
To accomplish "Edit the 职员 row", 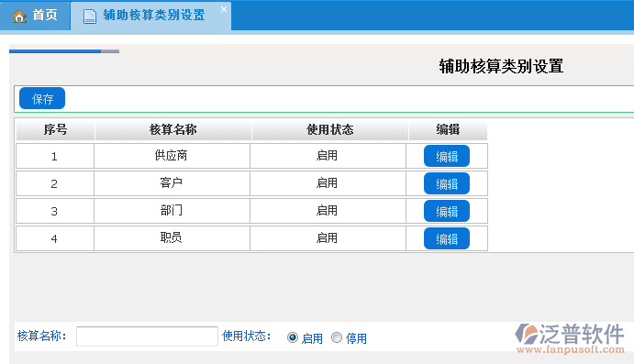I will pyautogui.click(x=447, y=238).
